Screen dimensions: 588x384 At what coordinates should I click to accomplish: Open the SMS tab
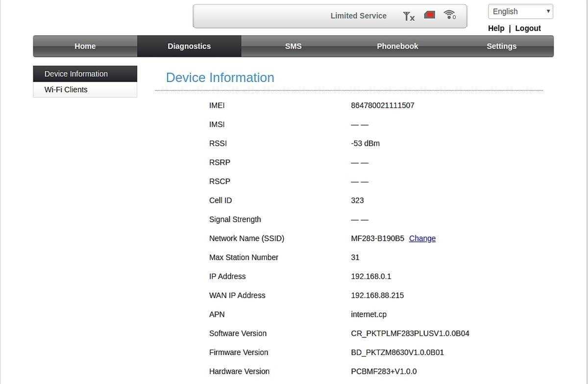click(x=293, y=46)
